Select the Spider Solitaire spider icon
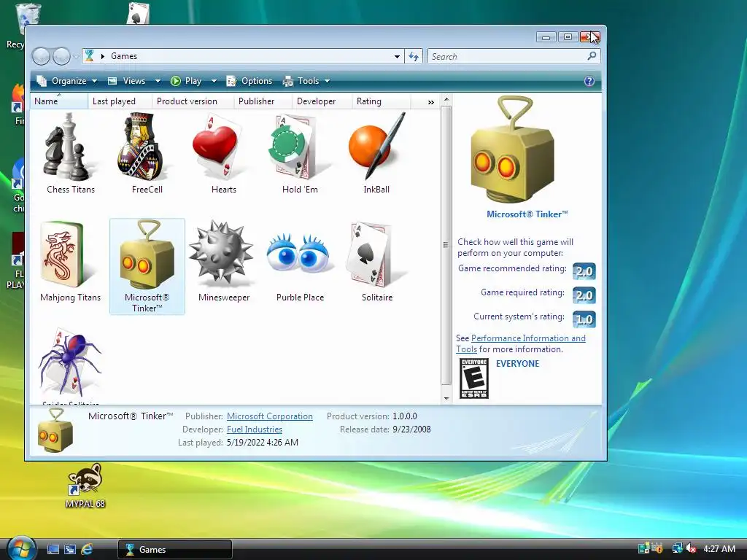Viewport: 747px width, 560px height. pos(69,364)
